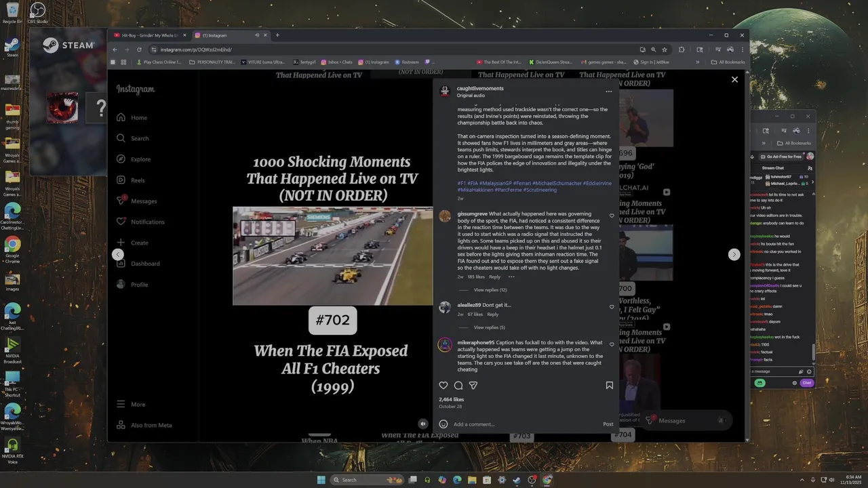The height and width of the screenshot is (488, 868).
Task: Open post options three-dot menu
Action: pyautogui.click(x=608, y=91)
